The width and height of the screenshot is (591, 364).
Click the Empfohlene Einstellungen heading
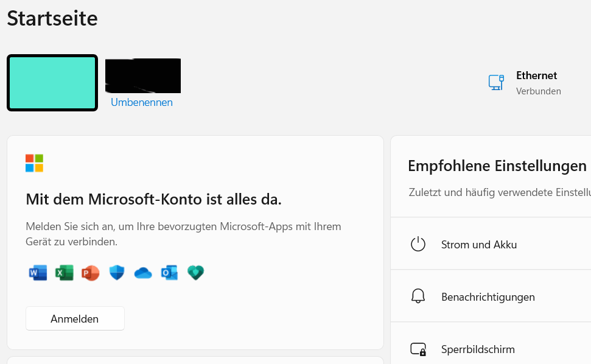(x=497, y=166)
